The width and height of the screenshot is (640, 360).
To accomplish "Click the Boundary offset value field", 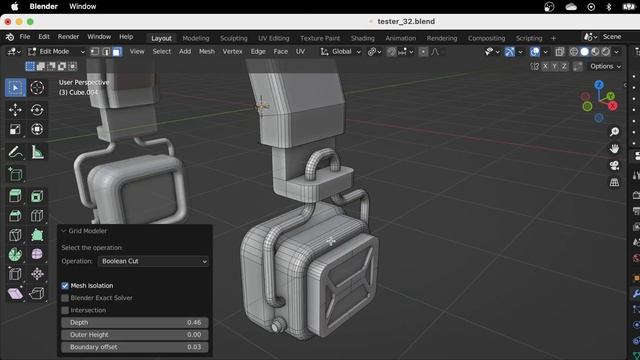I will pyautogui.click(x=135, y=347).
